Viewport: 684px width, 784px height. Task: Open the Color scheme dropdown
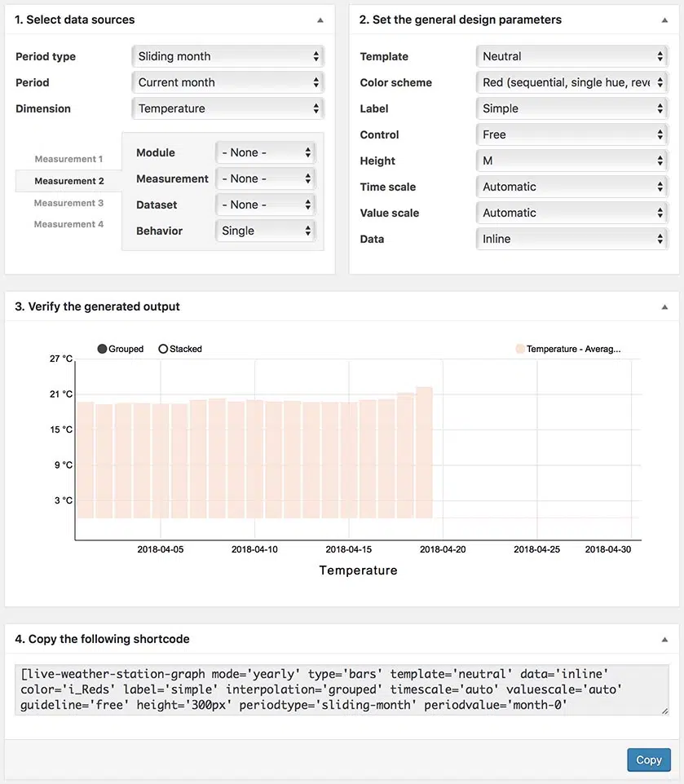coord(572,82)
